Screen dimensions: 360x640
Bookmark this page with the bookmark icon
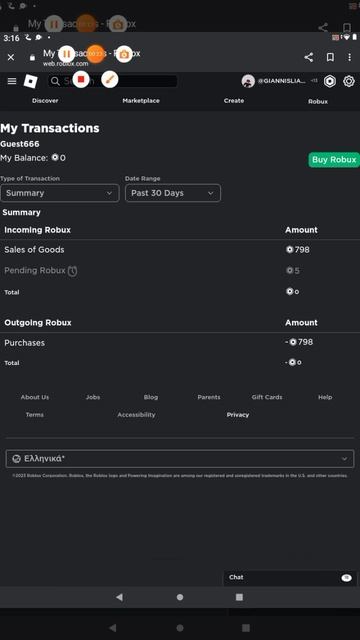click(330, 57)
